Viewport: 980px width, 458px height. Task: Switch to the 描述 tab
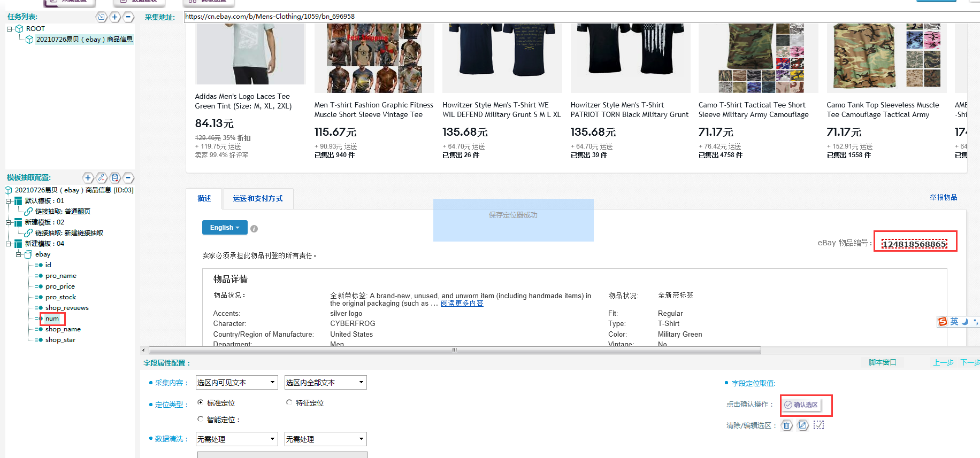tap(204, 198)
